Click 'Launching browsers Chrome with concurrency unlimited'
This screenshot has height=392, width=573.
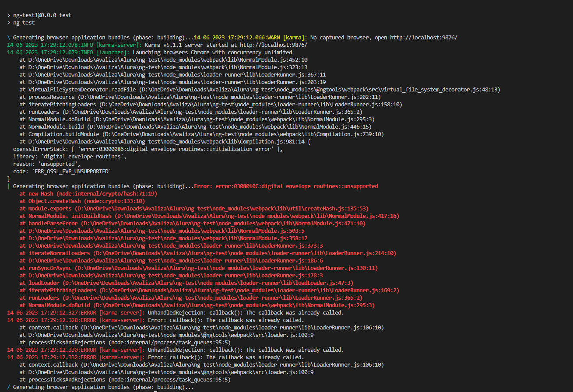pos(212,52)
